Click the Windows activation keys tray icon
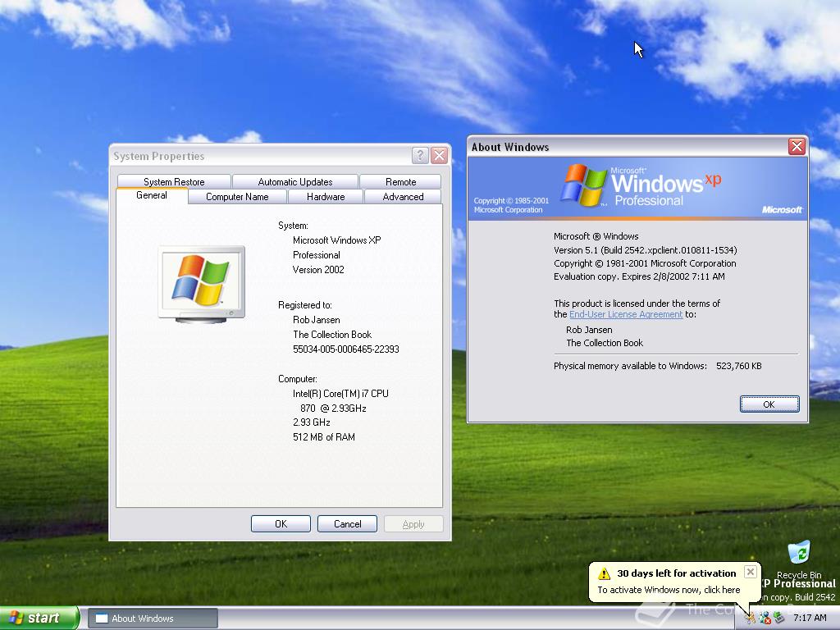The height and width of the screenshot is (630, 840). [x=750, y=619]
